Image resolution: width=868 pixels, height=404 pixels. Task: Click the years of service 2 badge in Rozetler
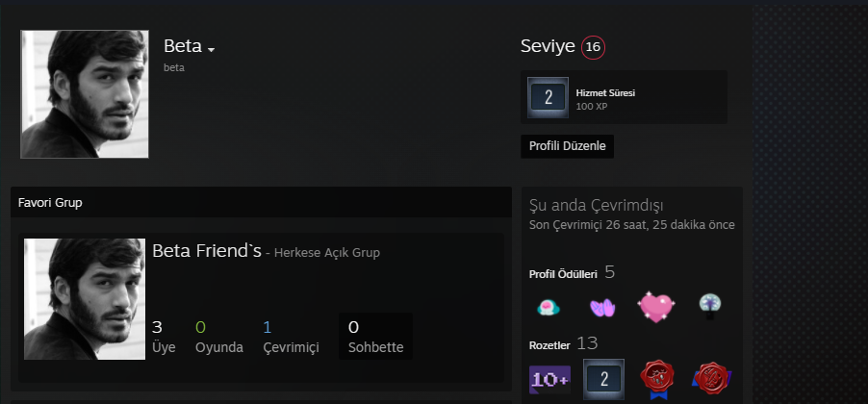603,380
